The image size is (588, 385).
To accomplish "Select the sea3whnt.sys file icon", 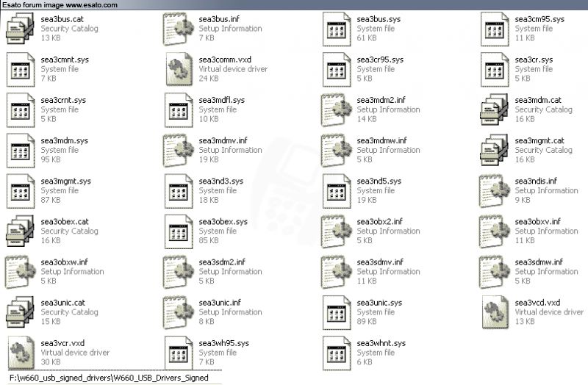I will click(x=337, y=353).
